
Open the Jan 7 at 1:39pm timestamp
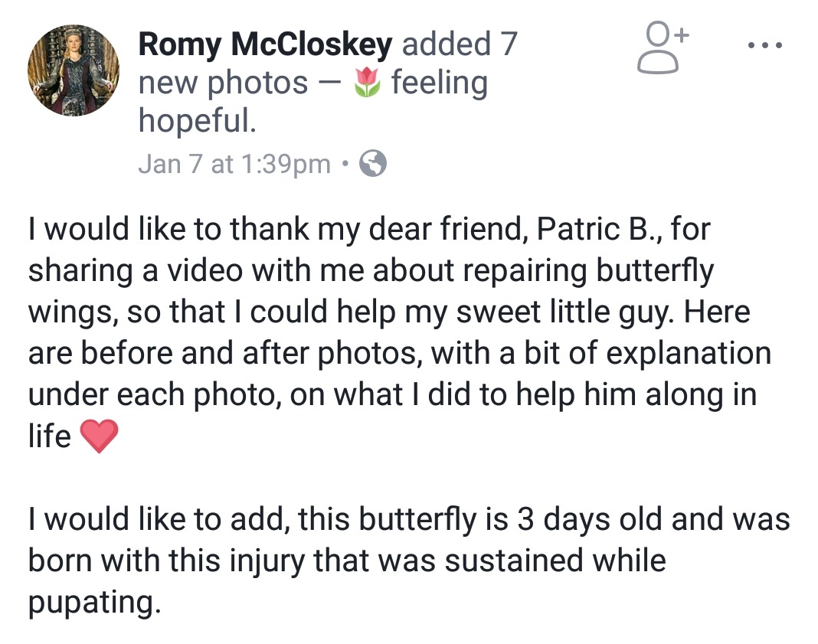234,164
